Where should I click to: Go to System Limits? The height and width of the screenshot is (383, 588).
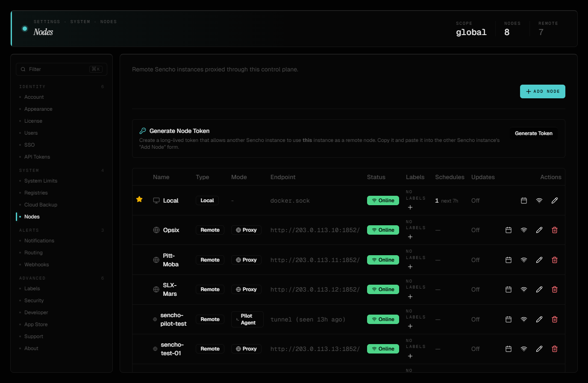[x=41, y=181]
